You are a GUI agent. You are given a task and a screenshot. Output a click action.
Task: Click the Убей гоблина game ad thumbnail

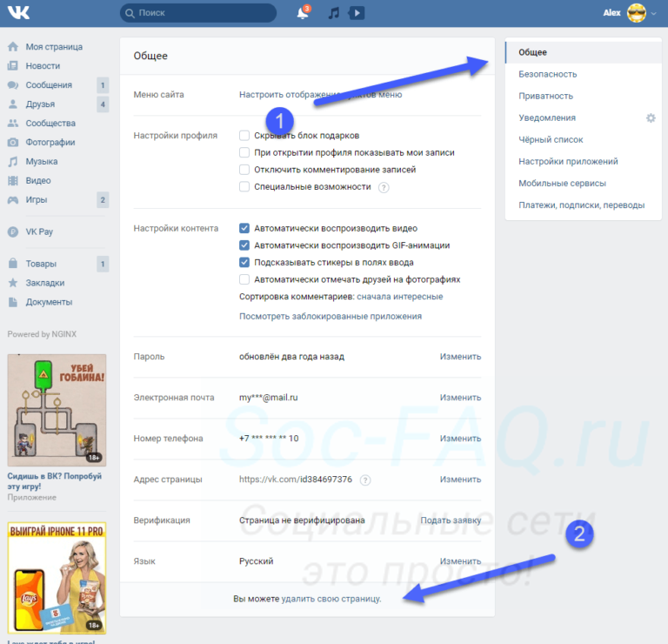coord(57,410)
